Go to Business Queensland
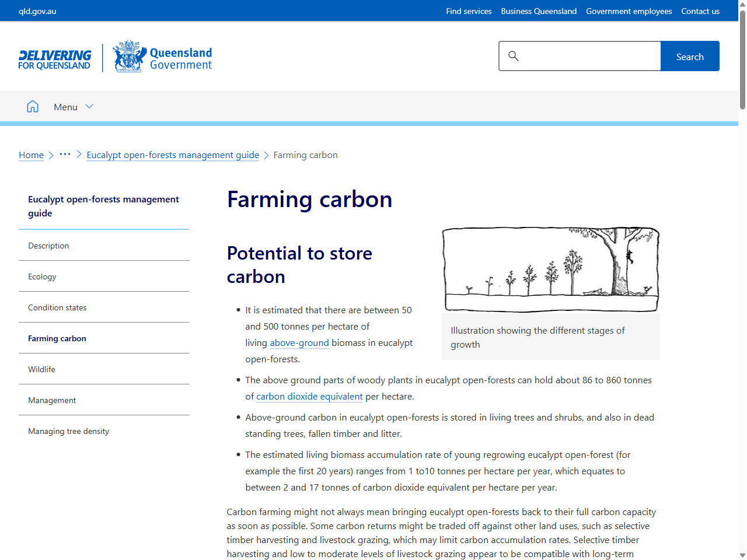This screenshot has width=747, height=560. pyautogui.click(x=539, y=11)
